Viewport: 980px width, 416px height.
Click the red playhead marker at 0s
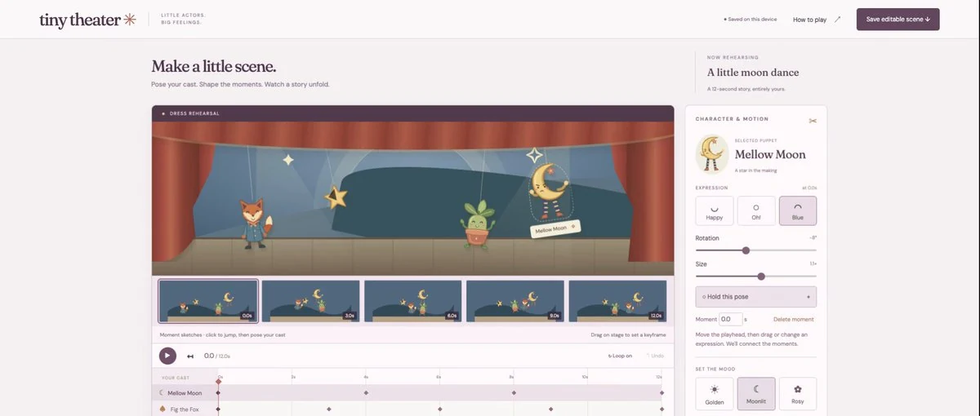pyautogui.click(x=218, y=381)
